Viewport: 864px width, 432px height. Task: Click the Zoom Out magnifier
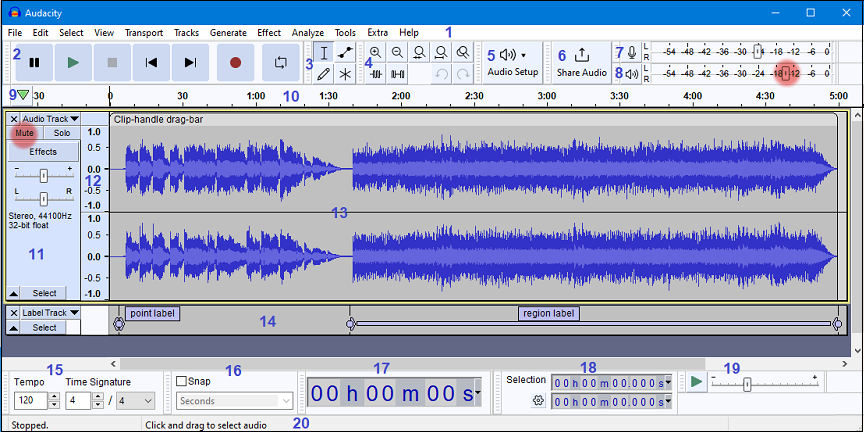pos(397,53)
